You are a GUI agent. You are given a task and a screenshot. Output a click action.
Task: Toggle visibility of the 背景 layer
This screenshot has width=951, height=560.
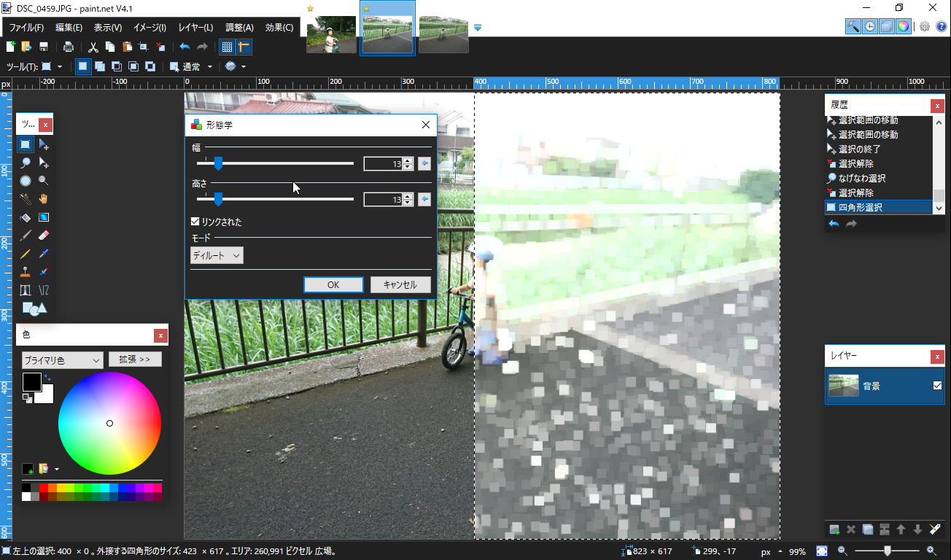pos(937,386)
